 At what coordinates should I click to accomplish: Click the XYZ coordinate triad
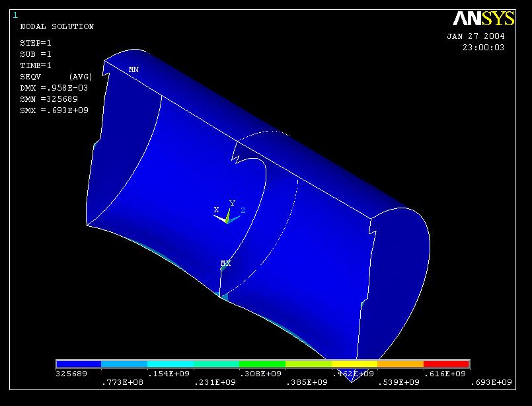click(x=229, y=212)
